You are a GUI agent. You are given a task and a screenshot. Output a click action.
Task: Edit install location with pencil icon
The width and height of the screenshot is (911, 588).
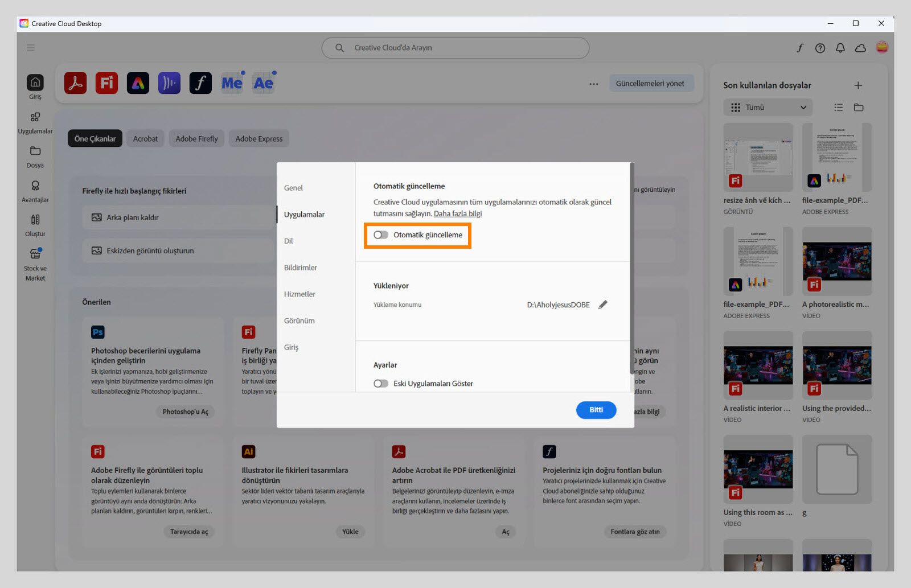tap(603, 305)
